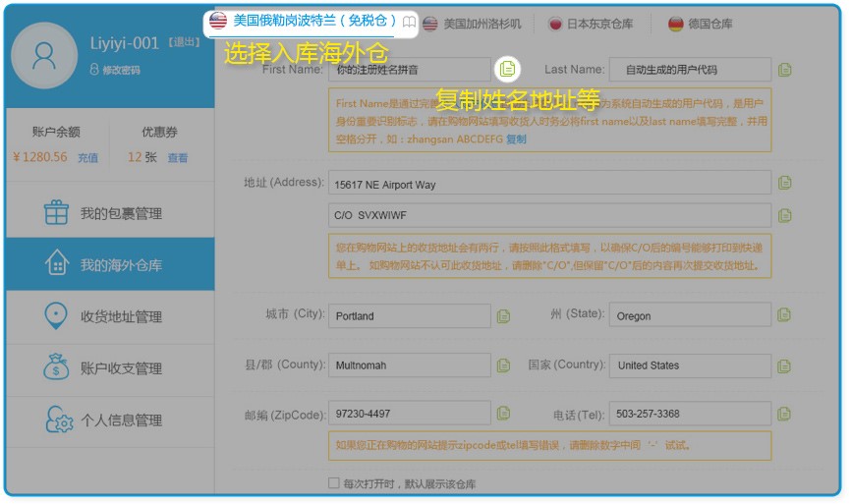The width and height of the screenshot is (851, 504).
Task: Click the 账户余额 label
Action: 56,132
